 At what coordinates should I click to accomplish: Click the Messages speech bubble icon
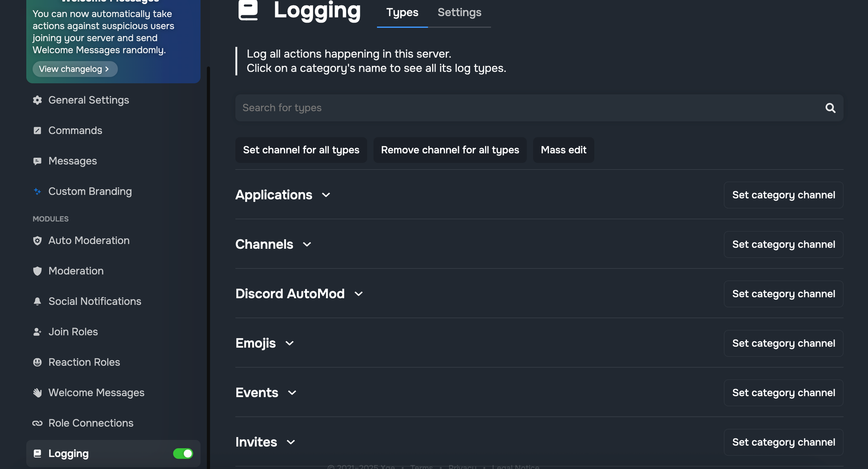pyautogui.click(x=37, y=161)
